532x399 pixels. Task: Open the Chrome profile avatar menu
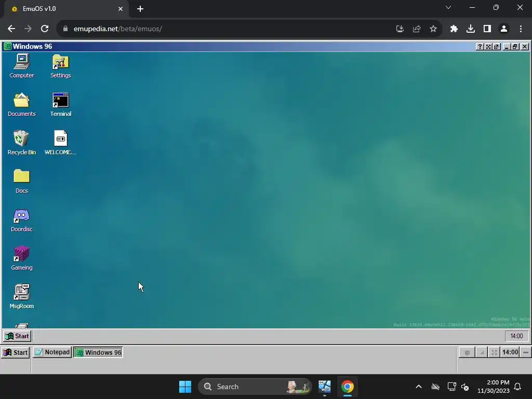tap(504, 29)
